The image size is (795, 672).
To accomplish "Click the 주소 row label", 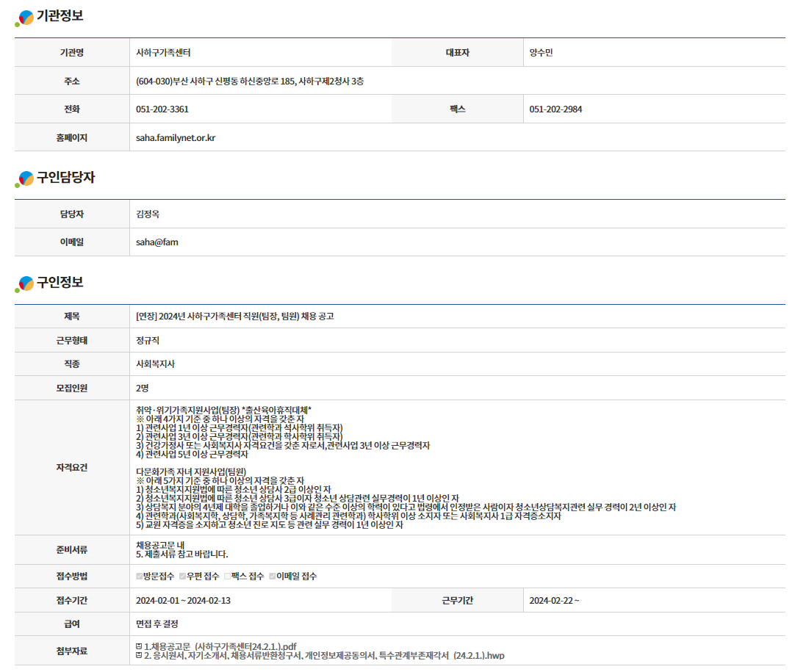I will click(72, 81).
